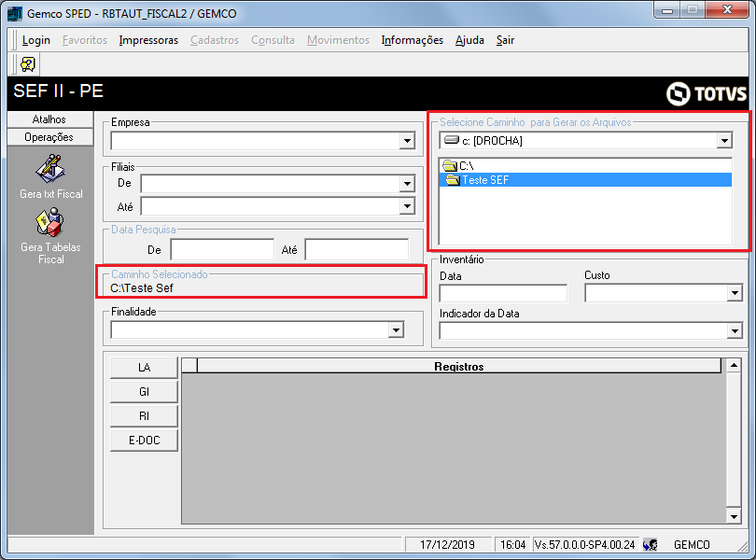Open the Indicador da Data dropdown
756x560 pixels.
pos(735,331)
